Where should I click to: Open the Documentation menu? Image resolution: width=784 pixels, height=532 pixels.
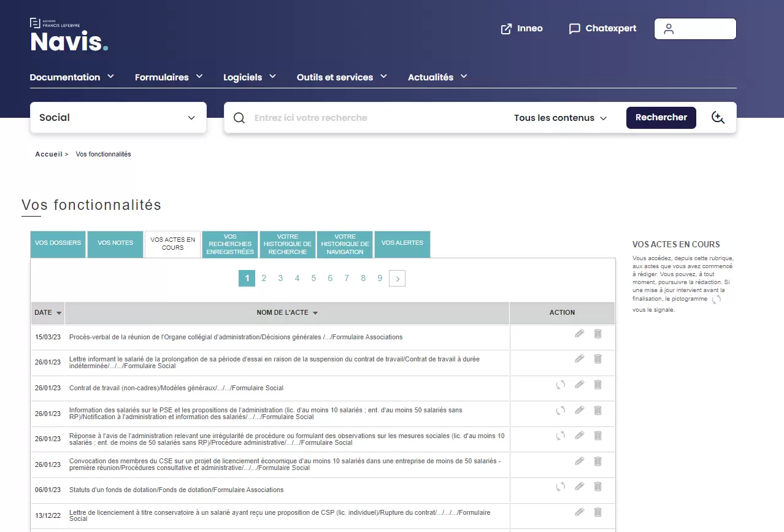point(72,77)
